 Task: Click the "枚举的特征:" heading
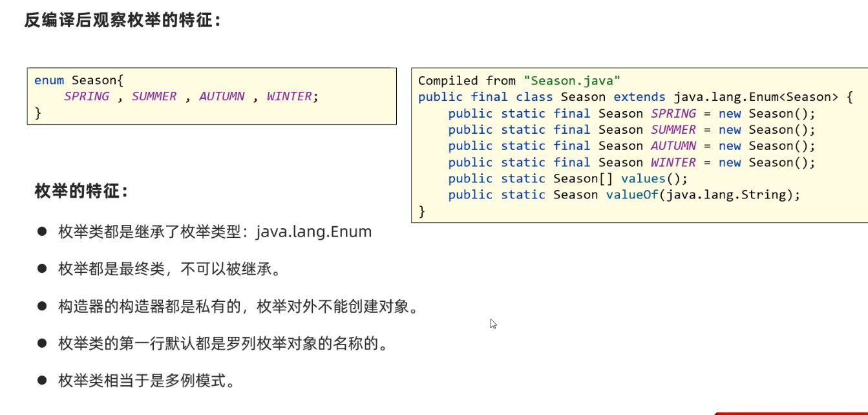[x=81, y=191]
